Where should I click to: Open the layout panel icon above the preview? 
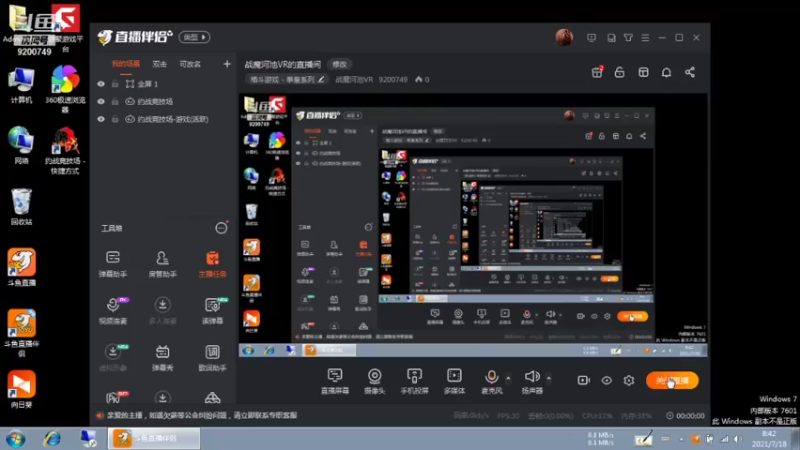pyautogui.click(x=643, y=72)
